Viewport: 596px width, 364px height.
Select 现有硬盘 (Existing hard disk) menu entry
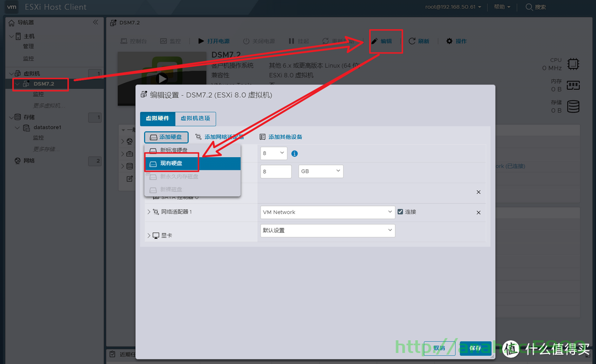pos(193,163)
